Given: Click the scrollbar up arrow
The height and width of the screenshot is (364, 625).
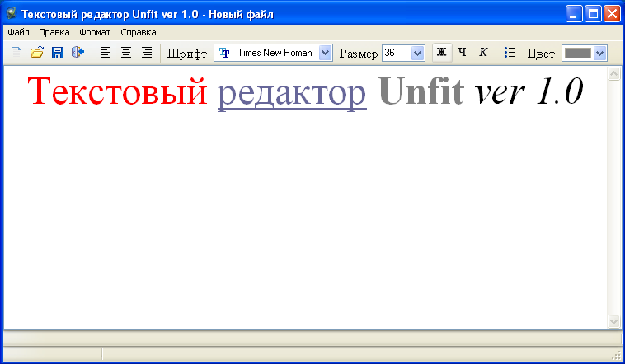Looking at the screenshot, I should 613,73.
